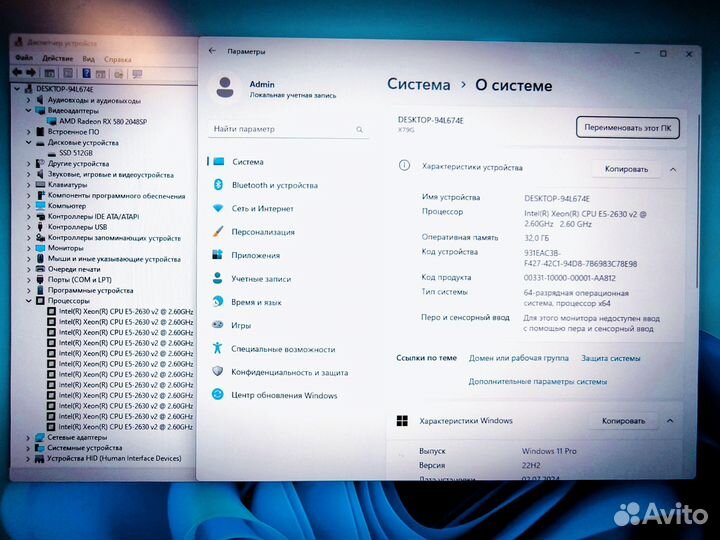
Task: Collapse the DESKTOP-94L674E root node
Action: (x=17, y=89)
